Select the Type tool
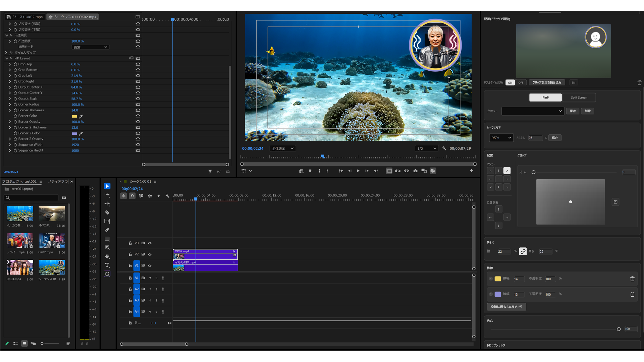The width and height of the screenshot is (644, 362). [107, 265]
